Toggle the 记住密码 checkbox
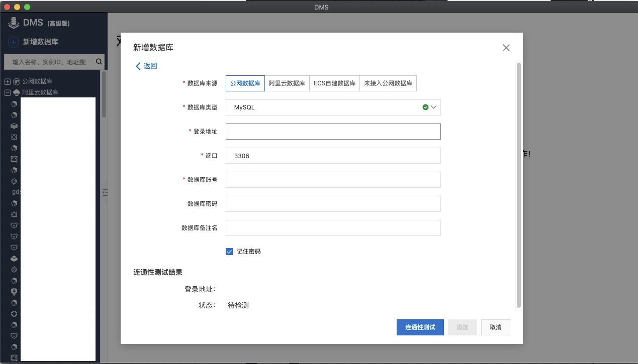The height and width of the screenshot is (364, 638). point(229,252)
